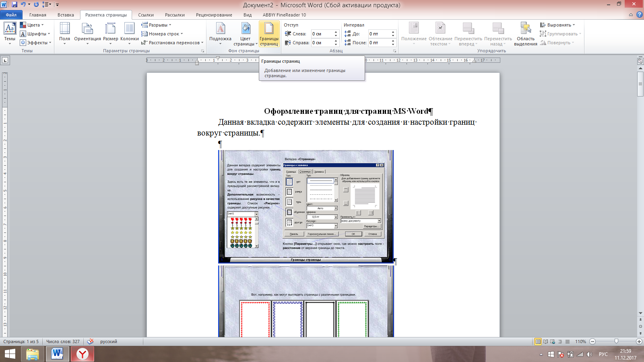Open Word Help question mark icon
Screen dimensions: 644x362
[x=639, y=15]
